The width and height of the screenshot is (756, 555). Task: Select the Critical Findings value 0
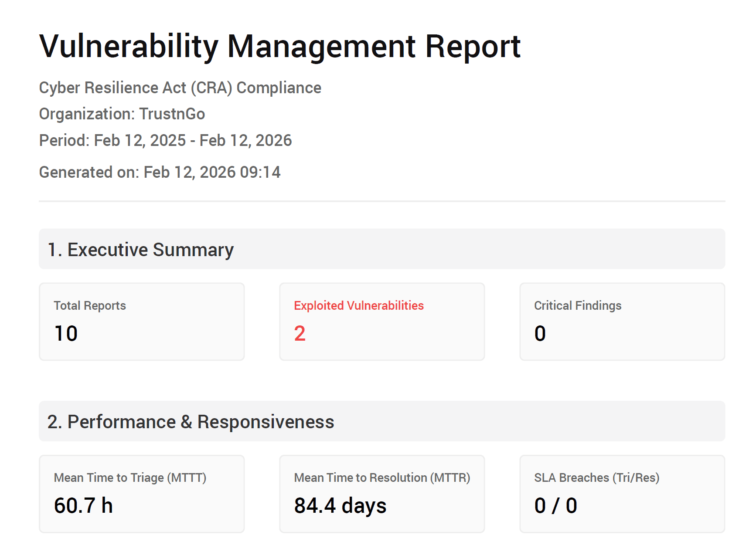[540, 333]
